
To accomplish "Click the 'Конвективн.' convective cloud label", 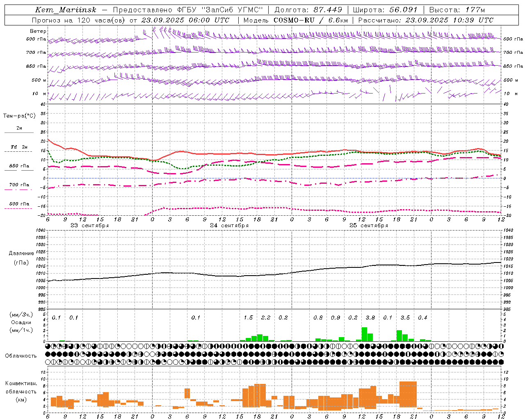I will 21,383.
